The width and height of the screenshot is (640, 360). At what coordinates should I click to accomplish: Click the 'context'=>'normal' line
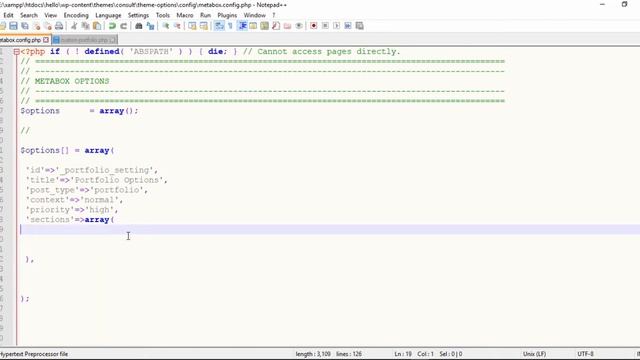point(74,200)
